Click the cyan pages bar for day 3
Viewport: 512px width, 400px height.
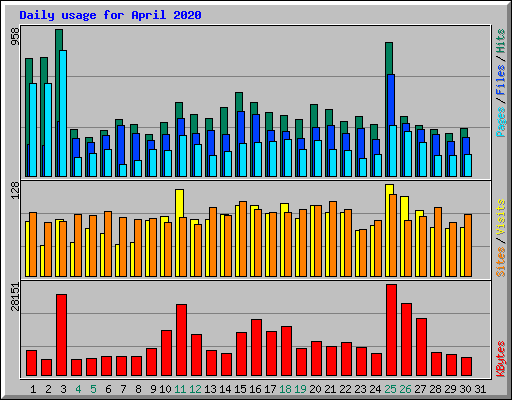63,113
